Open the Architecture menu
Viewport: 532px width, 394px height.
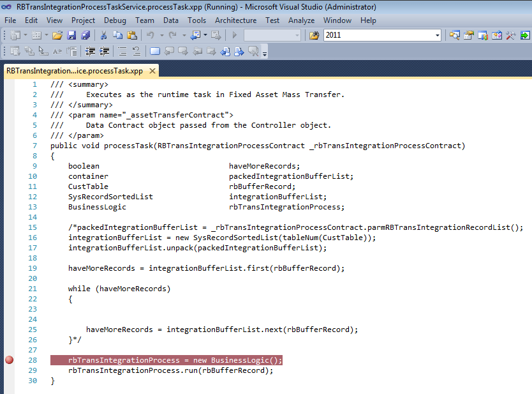235,20
